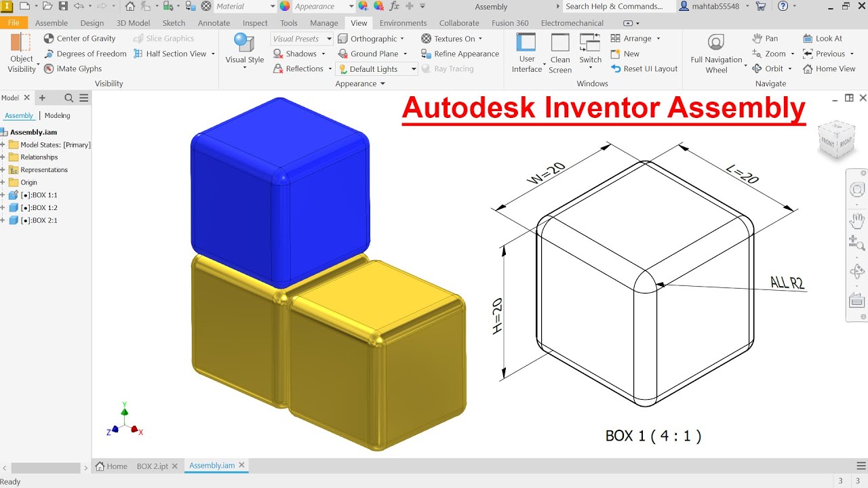Switch to the Environments ribbon tab

point(403,23)
